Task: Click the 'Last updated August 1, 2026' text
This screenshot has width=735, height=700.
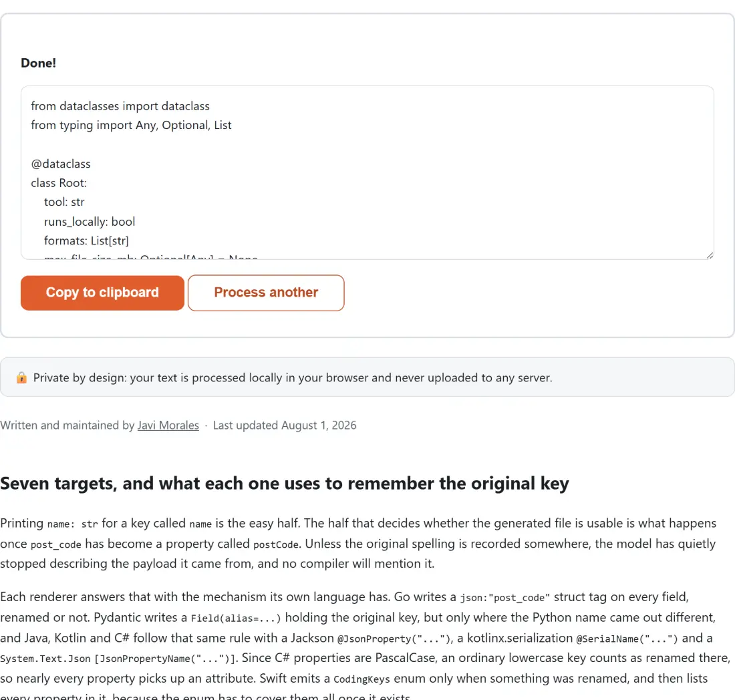Action: coord(285,425)
